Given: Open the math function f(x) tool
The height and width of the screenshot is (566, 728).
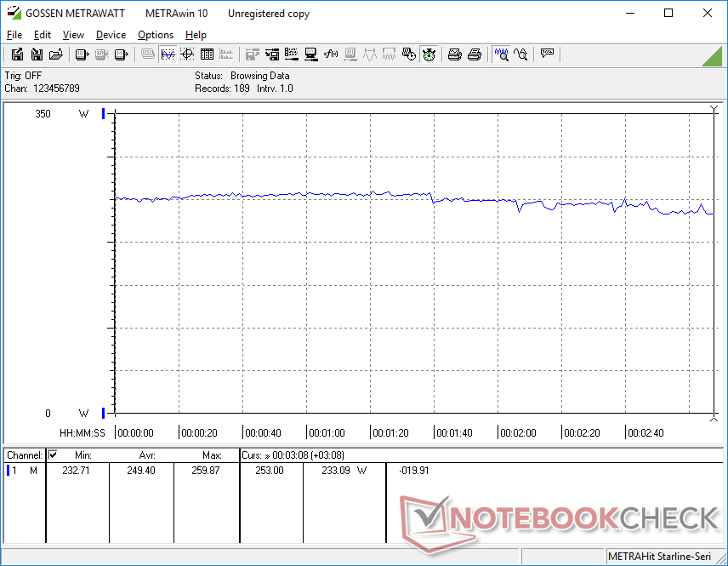Looking at the screenshot, I should coord(331,54).
